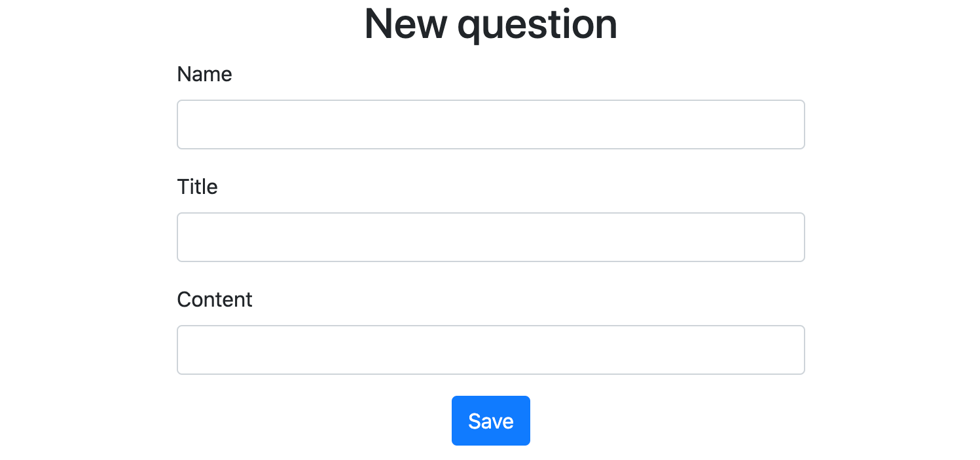Select the "Content" label text
Viewport: 980px width, 460px height.
(214, 300)
